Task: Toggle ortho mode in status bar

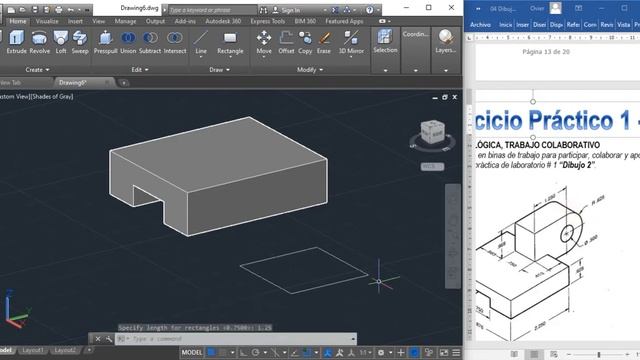Action: [x=243, y=352]
